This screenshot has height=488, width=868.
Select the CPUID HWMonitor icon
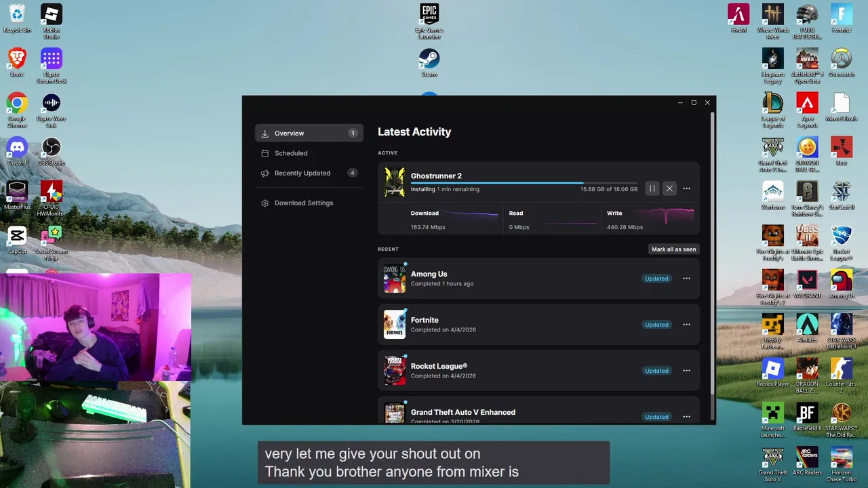point(52,199)
